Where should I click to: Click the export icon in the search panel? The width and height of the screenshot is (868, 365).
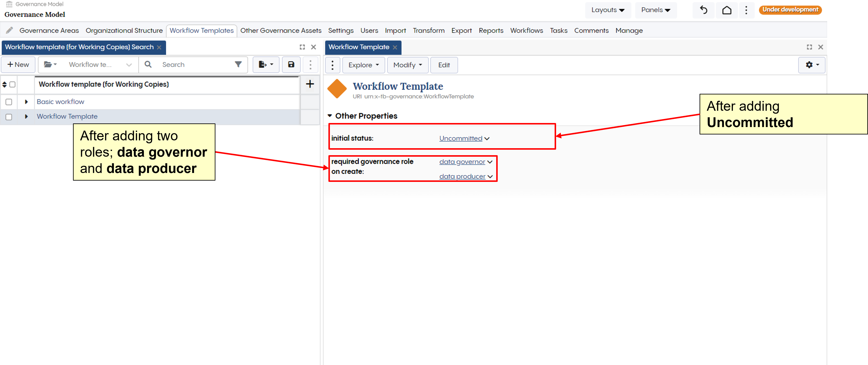(266, 65)
